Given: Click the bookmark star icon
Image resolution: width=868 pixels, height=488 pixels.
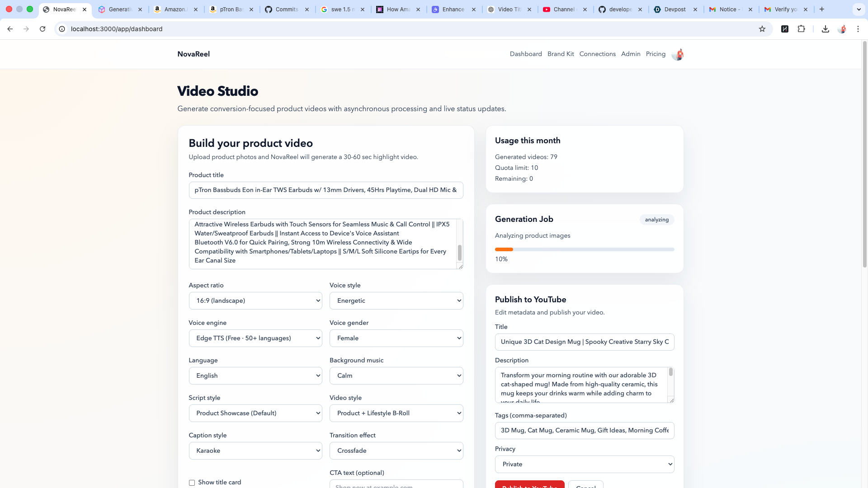Looking at the screenshot, I should 762,29.
